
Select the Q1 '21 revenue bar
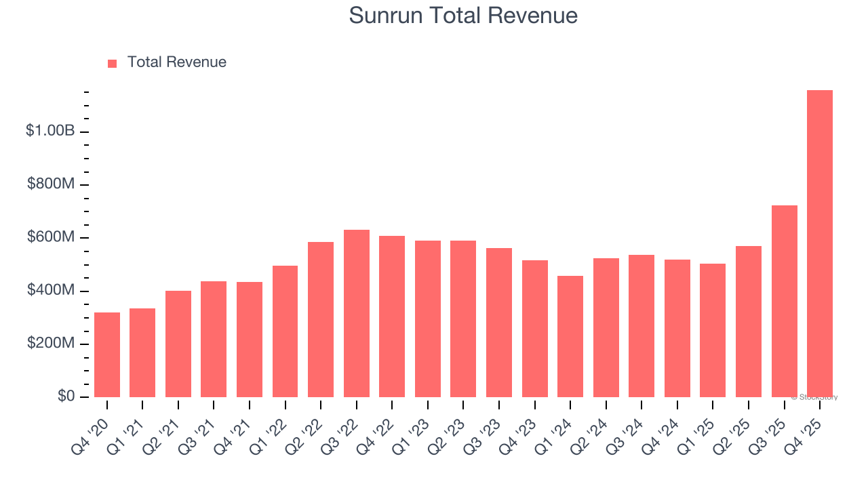point(142,352)
